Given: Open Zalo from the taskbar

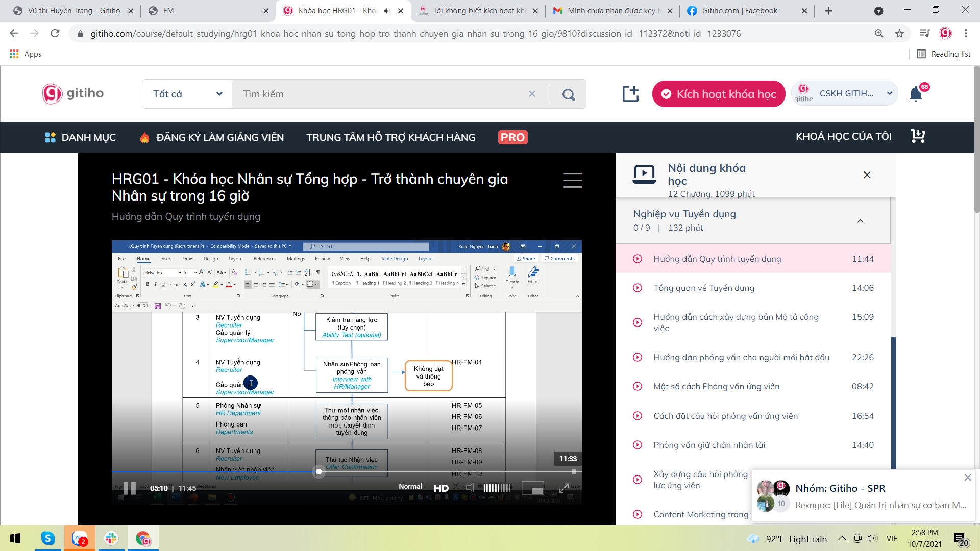Looking at the screenshot, I should [80, 538].
